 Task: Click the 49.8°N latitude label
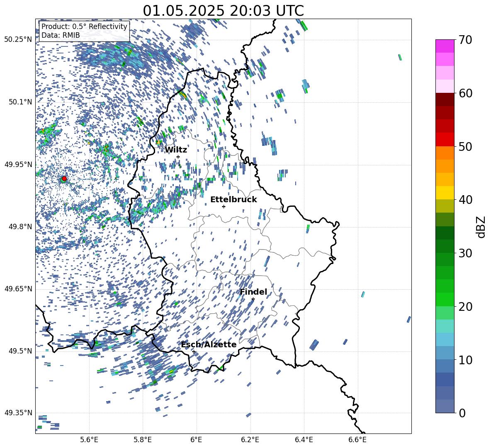tap(20, 227)
